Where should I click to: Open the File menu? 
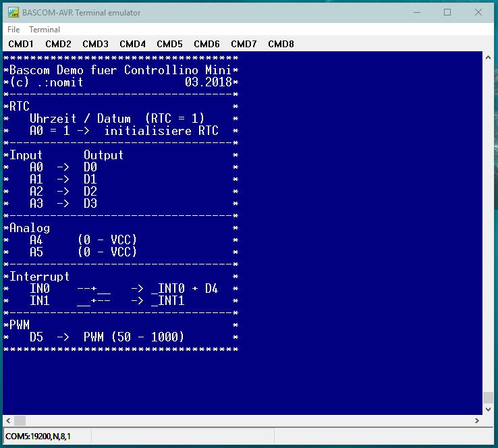pyautogui.click(x=13, y=30)
